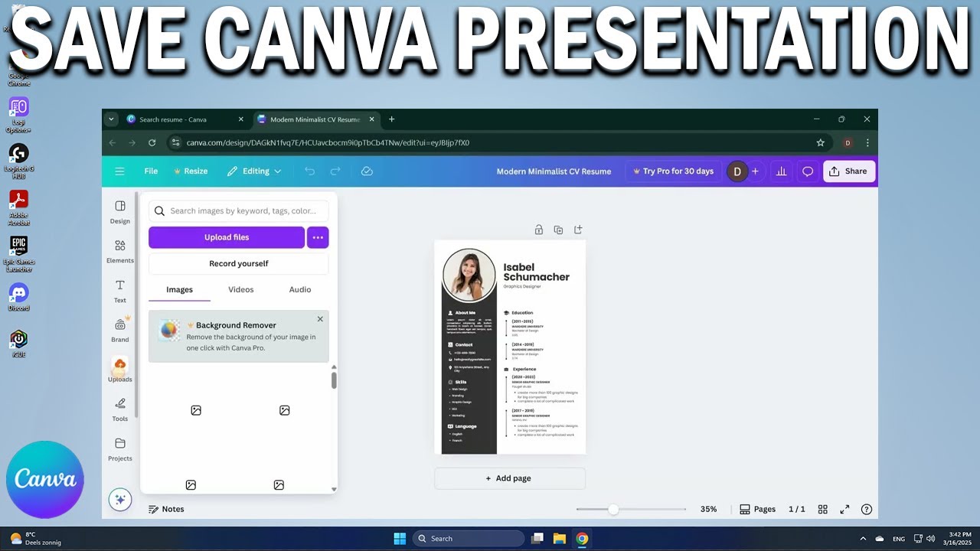Viewport: 980px width, 551px height.
Task: Switch to the Images tab
Action: pyautogui.click(x=180, y=289)
